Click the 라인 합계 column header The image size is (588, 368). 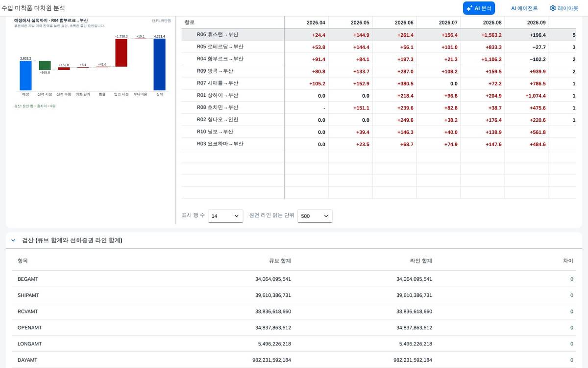[420, 261]
